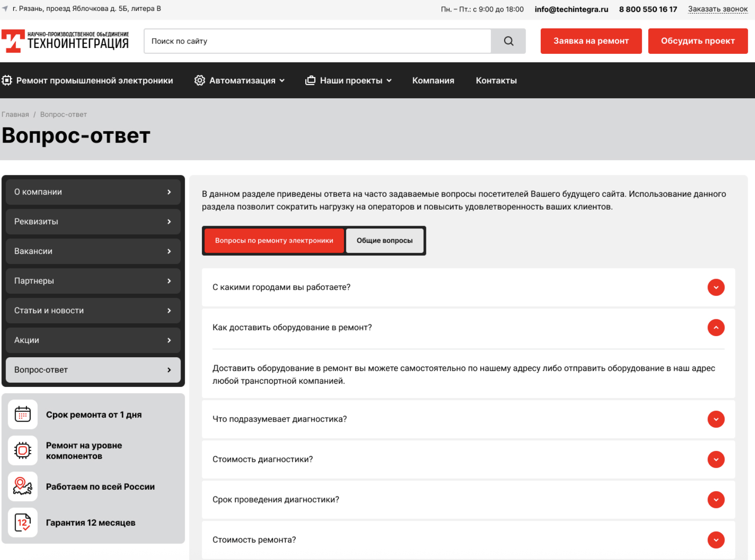Click the 'Вопрос-ответ' breadcrumb item

64,115
